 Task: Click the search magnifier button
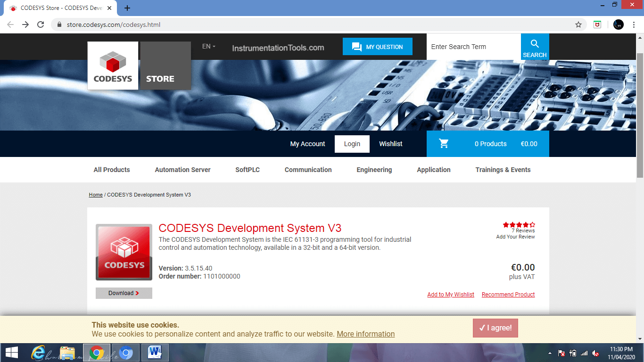[x=535, y=47]
